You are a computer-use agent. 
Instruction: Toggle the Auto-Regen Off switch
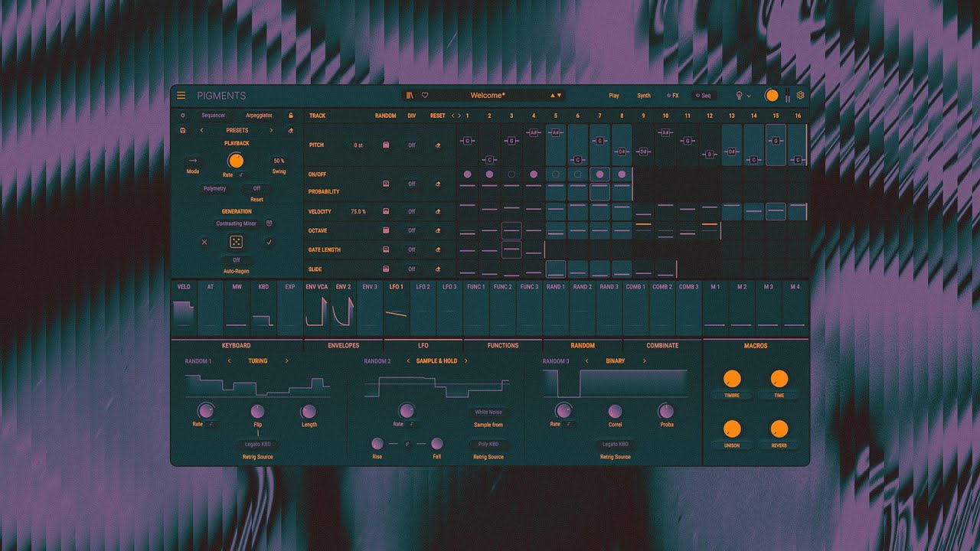pos(237,260)
